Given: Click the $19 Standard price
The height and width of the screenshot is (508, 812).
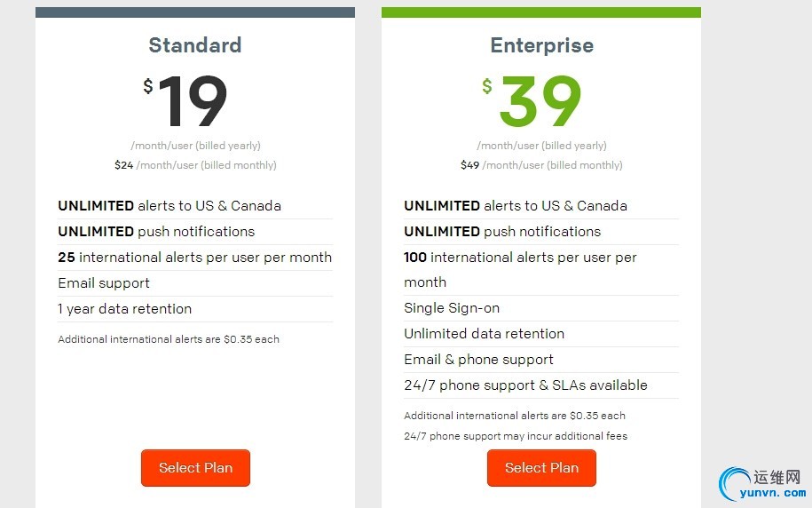Looking at the screenshot, I should (x=185, y=100).
